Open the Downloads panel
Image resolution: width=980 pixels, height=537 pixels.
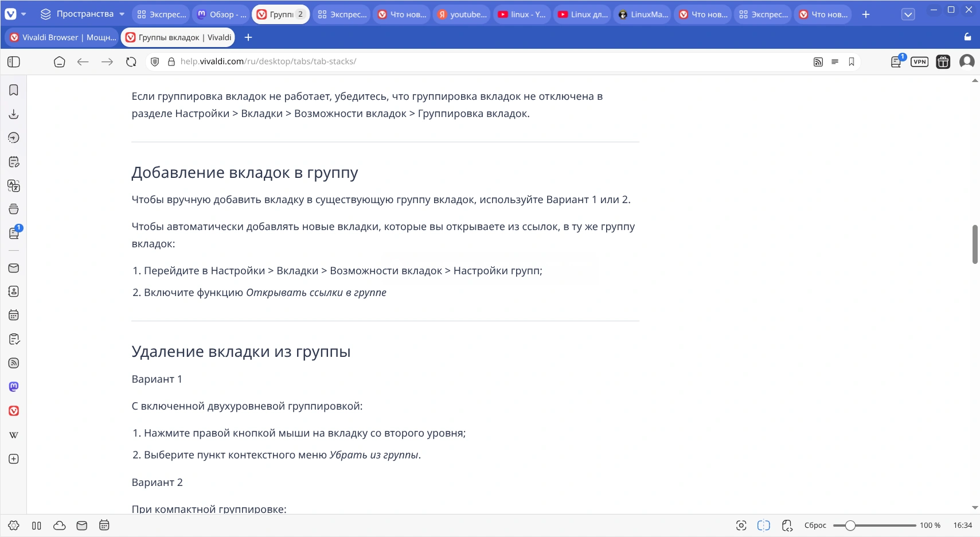pyautogui.click(x=13, y=114)
